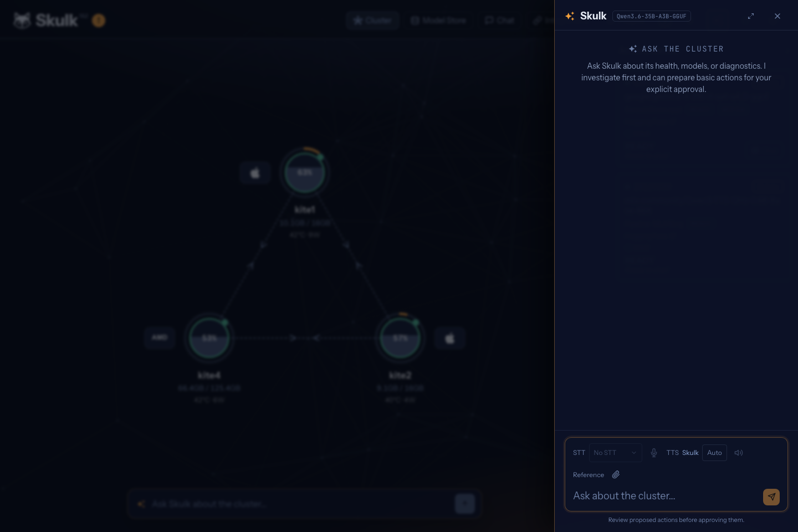Send the message with the arrow button
This screenshot has width=798, height=532.
pyautogui.click(x=771, y=497)
